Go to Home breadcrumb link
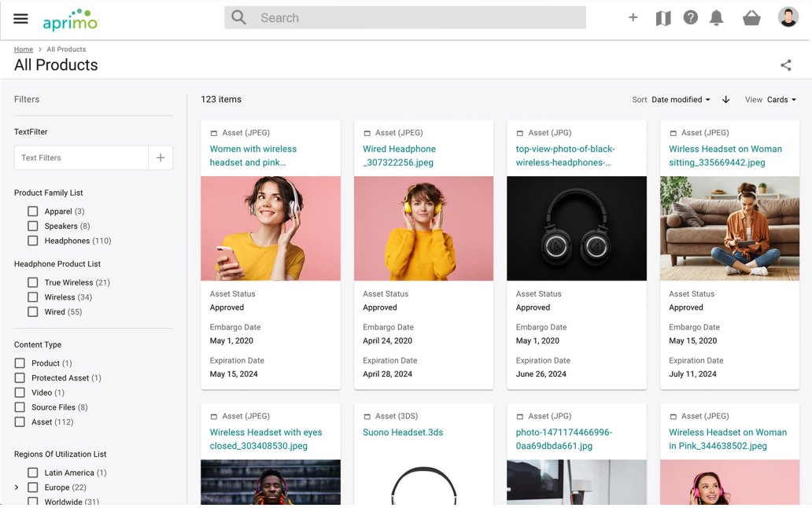 pos(24,50)
